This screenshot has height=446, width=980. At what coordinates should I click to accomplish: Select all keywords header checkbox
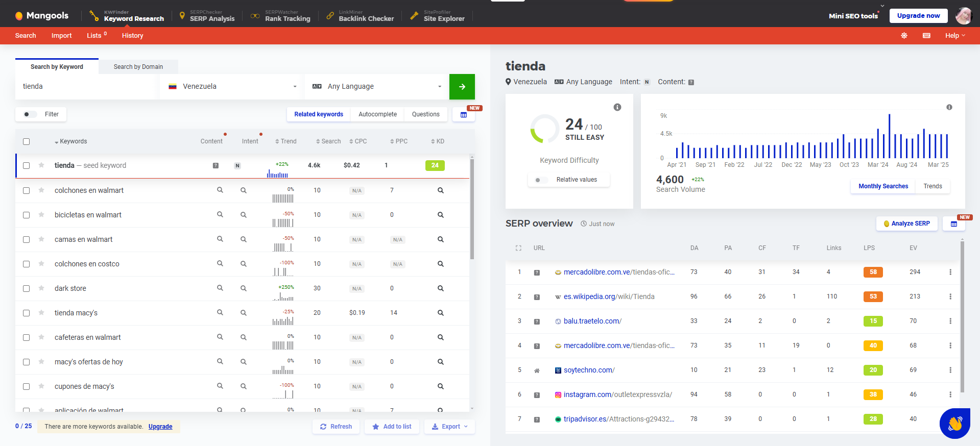click(x=27, y=141)
